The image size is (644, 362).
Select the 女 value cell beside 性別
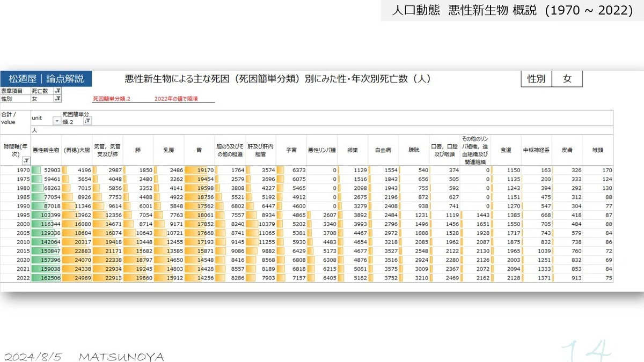click(43, 99)
